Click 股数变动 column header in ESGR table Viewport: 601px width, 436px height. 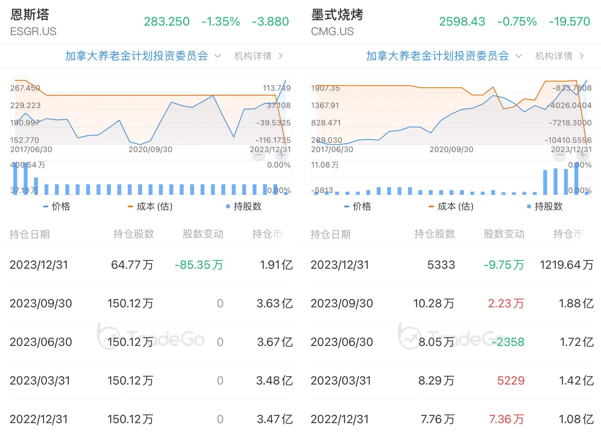coord(203,234)
